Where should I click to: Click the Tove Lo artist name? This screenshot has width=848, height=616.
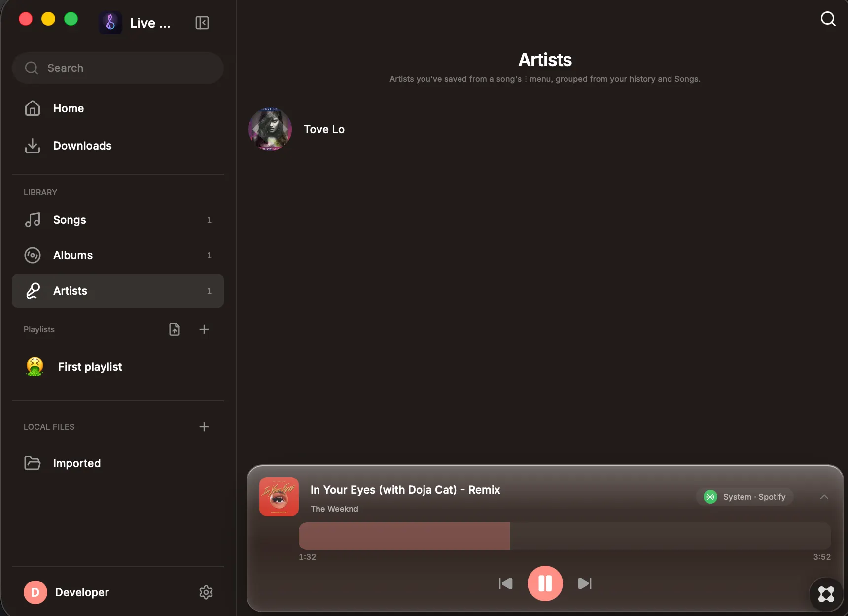(x=324, y=129)
